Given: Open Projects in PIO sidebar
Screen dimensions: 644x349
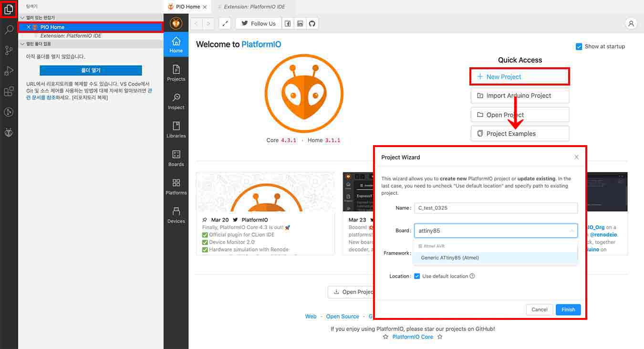Looking at the screenshot, I should [x=176, y=73].
